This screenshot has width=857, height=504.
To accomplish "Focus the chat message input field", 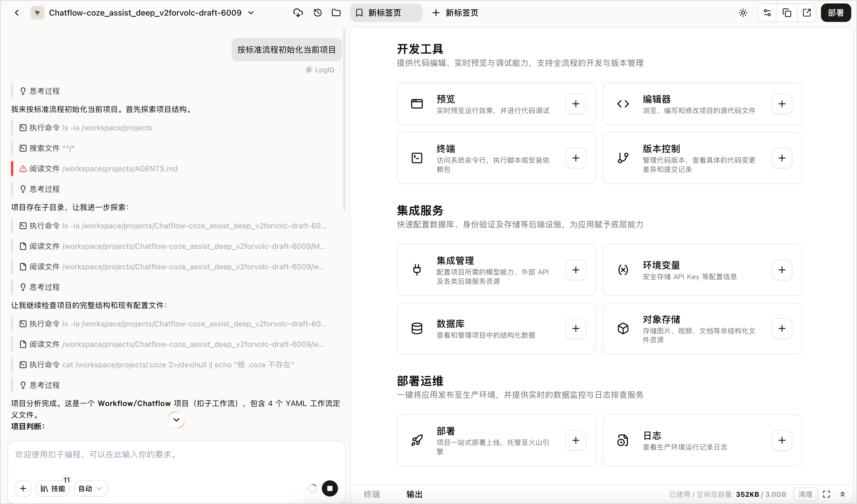I will [176, 459].
